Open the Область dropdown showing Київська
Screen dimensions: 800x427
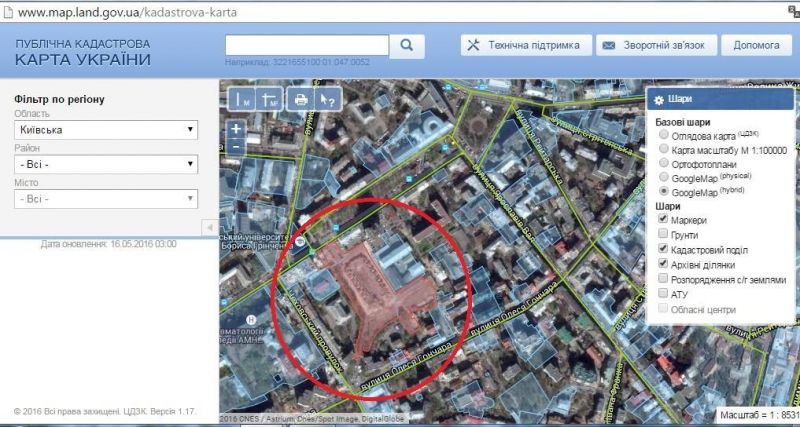point(106,130)
